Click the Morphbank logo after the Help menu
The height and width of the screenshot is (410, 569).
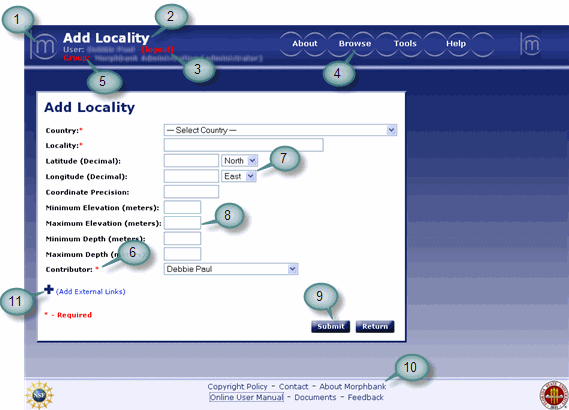531,44
